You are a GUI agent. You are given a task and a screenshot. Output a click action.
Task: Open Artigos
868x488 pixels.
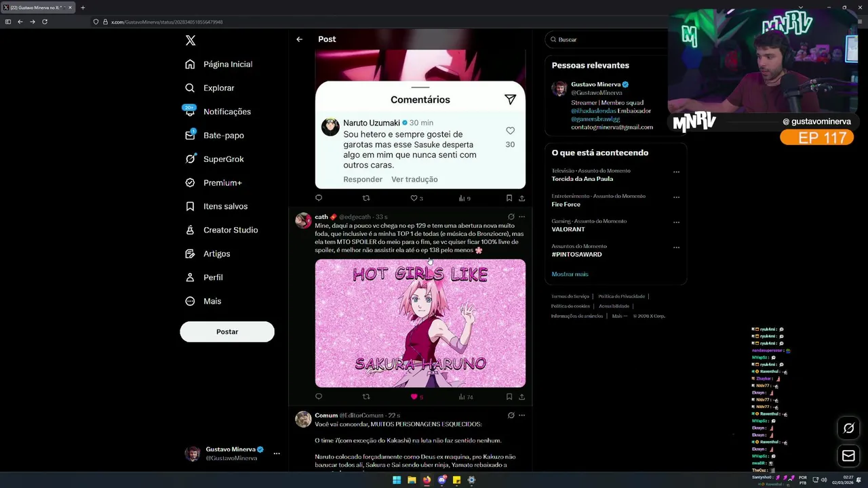208,254
